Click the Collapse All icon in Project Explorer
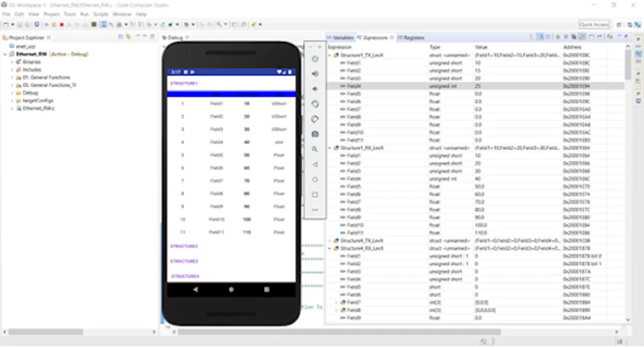The image size is (644, 347). [x=121, y=37]
